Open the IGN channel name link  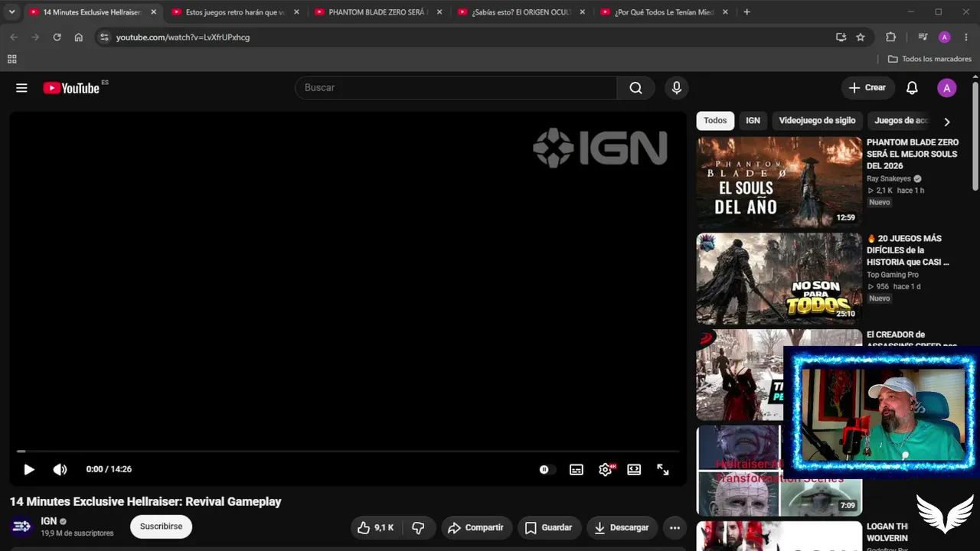click(x=48, y=521)
